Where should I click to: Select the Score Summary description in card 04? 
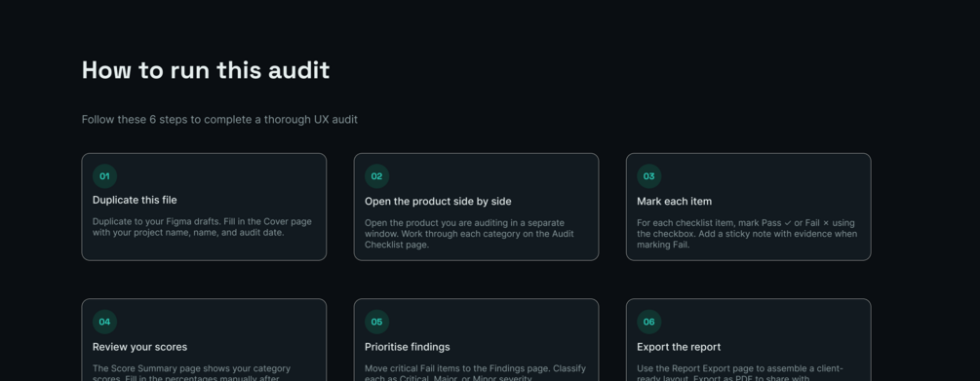click(x=191, y=373)
